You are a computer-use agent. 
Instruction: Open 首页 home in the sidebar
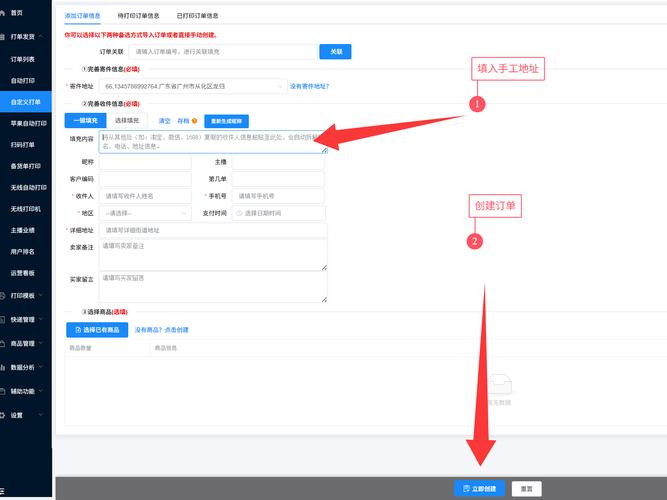[16, 13]
